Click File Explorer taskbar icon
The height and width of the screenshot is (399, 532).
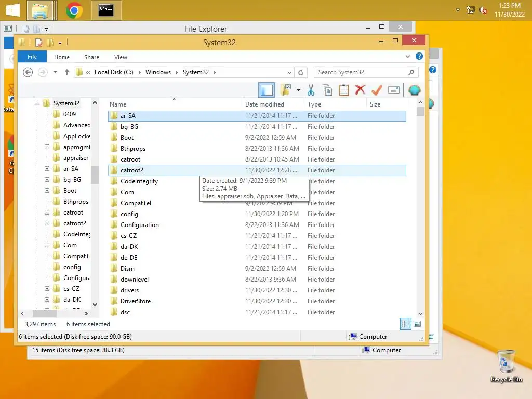click(40, 10)
